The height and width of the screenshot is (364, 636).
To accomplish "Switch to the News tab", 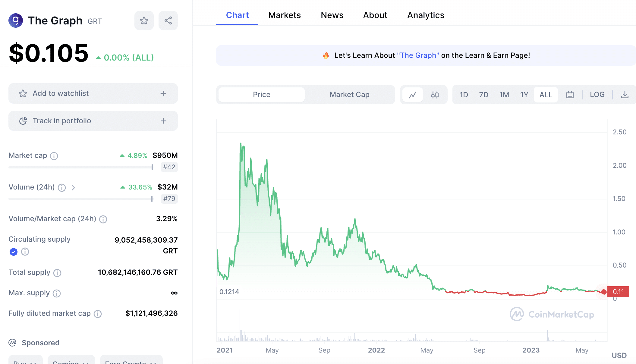I will click(x=332, y=15).
